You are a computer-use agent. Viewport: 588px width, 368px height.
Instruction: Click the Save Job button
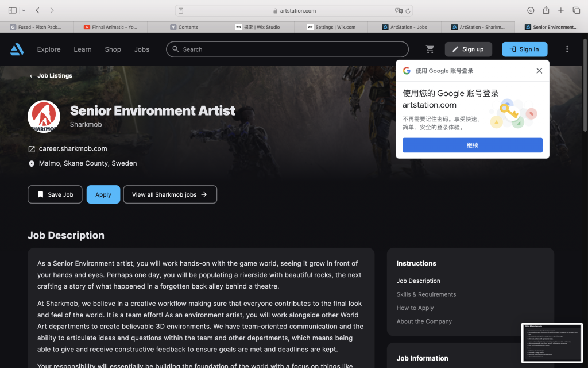click(55, 194)
